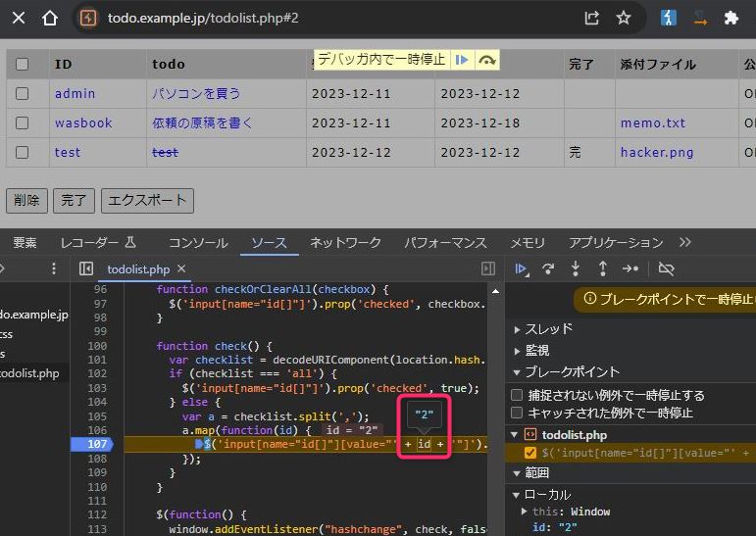Step over next function call
Screen dimensions: 756x536
(548, 268)
